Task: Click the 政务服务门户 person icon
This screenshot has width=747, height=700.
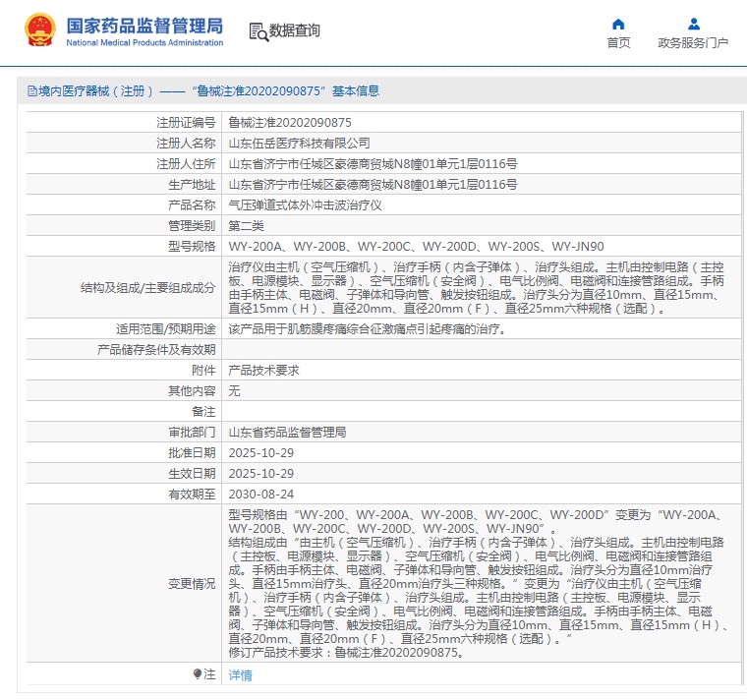Action: click(693, 24)
